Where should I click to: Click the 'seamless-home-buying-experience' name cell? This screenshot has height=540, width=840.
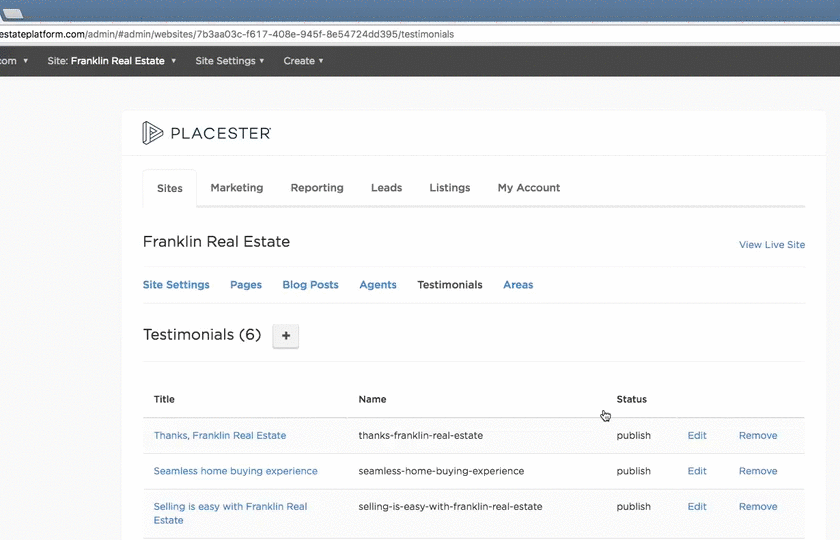(441, 471)
